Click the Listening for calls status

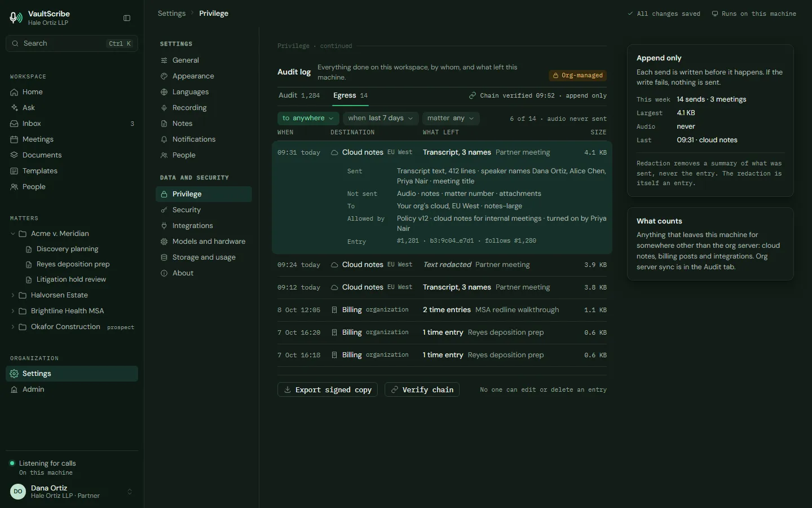(x=47, y=463)
